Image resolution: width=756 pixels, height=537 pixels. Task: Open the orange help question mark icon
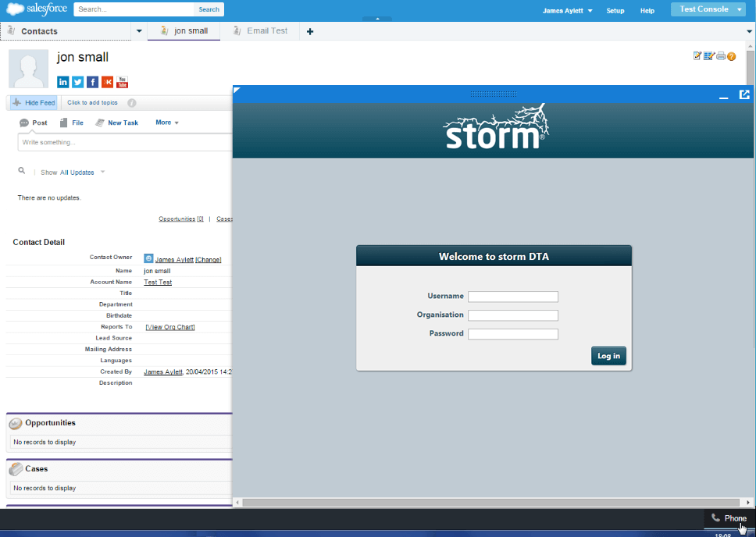(732, 56)
